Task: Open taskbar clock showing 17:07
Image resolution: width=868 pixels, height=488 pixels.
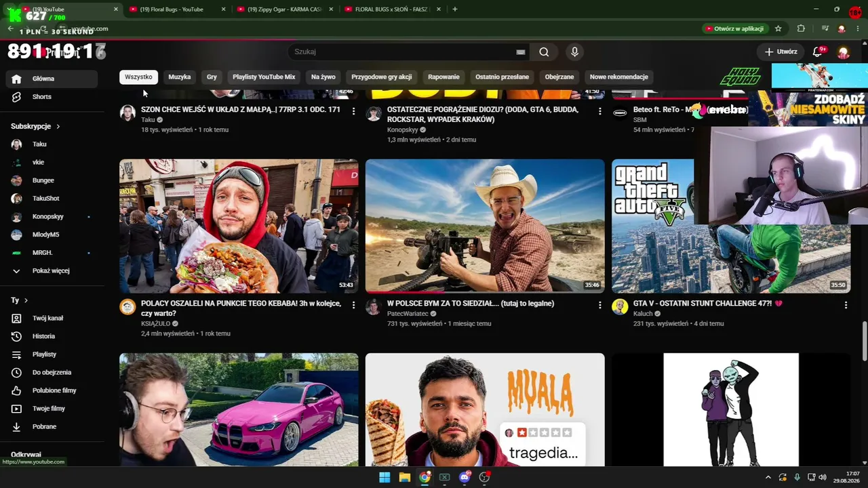Action: [x=846, y=477]
